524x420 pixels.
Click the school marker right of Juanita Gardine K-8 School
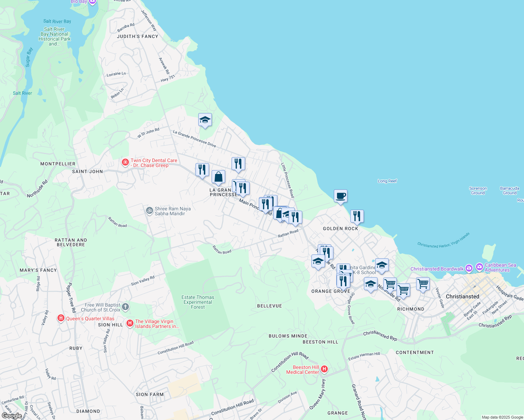click(382, 266)
